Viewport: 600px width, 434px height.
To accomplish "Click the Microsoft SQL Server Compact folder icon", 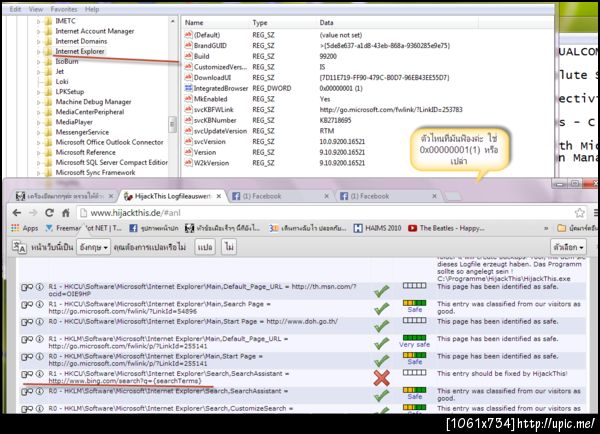I will click(x=48, y=163).
